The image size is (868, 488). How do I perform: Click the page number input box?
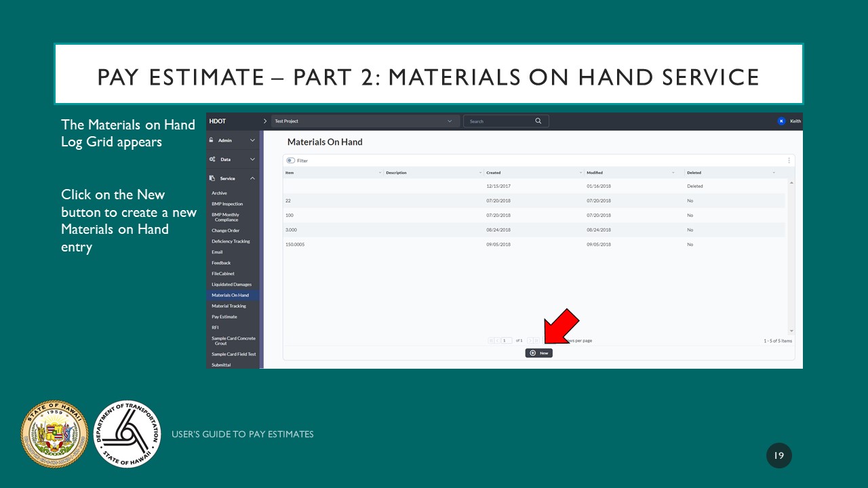(507, 340)
